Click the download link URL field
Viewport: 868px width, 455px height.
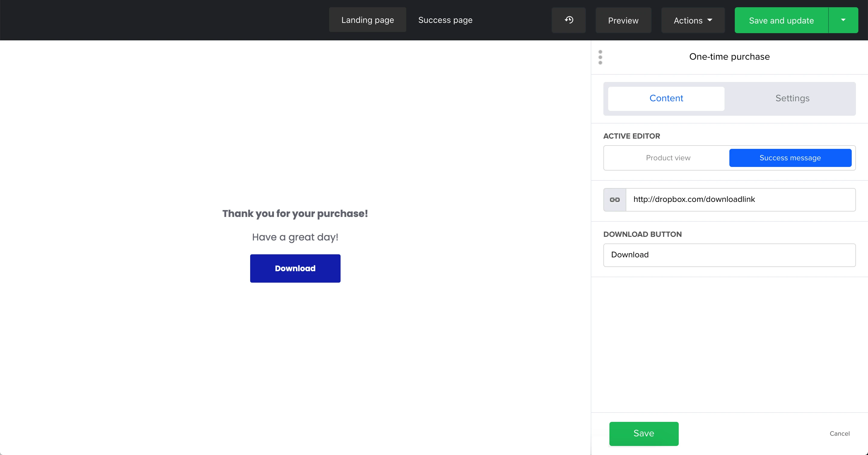(x=740, y=200)
